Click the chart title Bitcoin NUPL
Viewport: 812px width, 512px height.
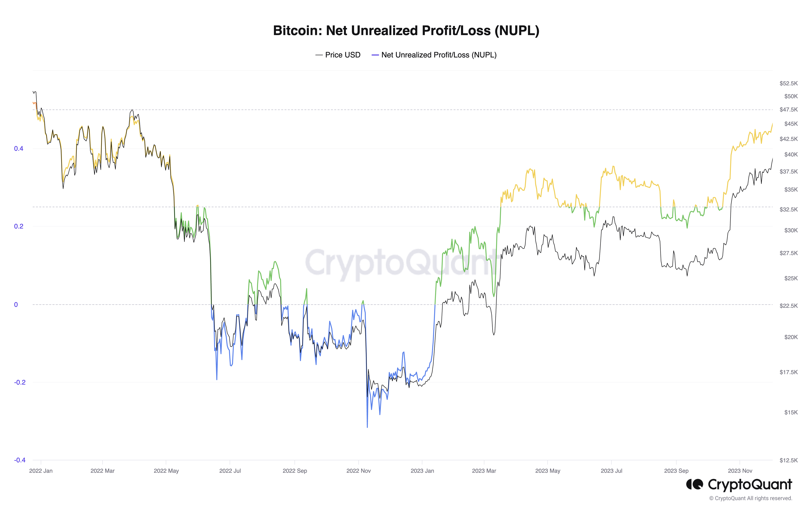[406, 30]
